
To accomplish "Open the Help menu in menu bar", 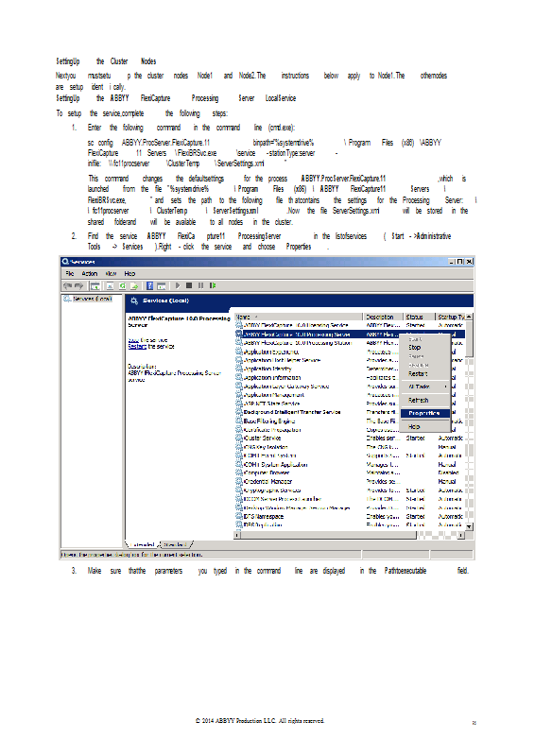I will click(x=129, y=273).
